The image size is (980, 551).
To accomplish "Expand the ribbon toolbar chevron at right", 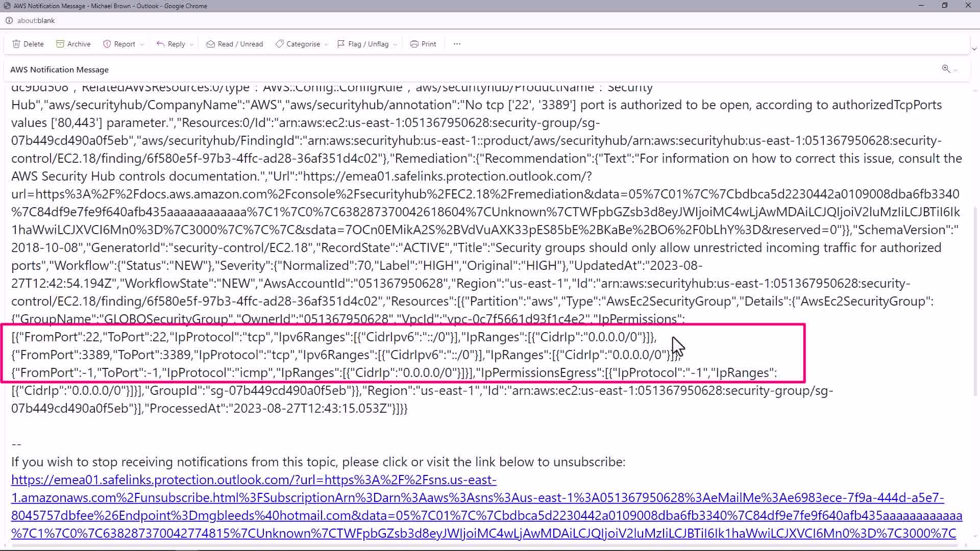I will 974,49.
